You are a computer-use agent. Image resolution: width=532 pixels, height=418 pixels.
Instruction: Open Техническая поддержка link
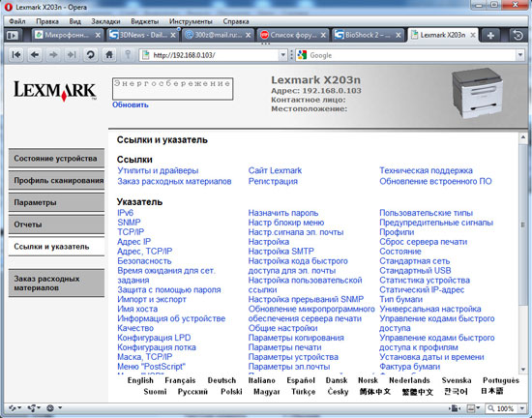click(426, 170)
